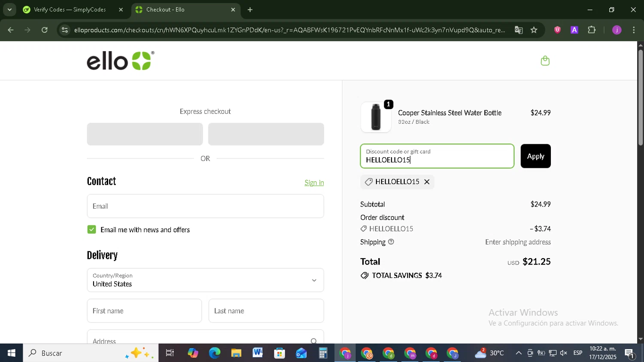Open the Chrome profile avatar
Image resolution: width=644 pixels, height=362 pixels.
tap(617, 30)
